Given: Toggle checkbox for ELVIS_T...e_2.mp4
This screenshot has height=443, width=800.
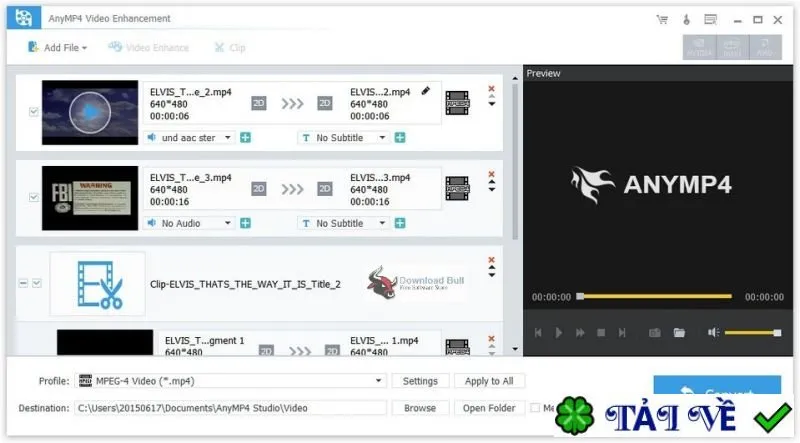Looking at the screenshot, I should (34, 112).
